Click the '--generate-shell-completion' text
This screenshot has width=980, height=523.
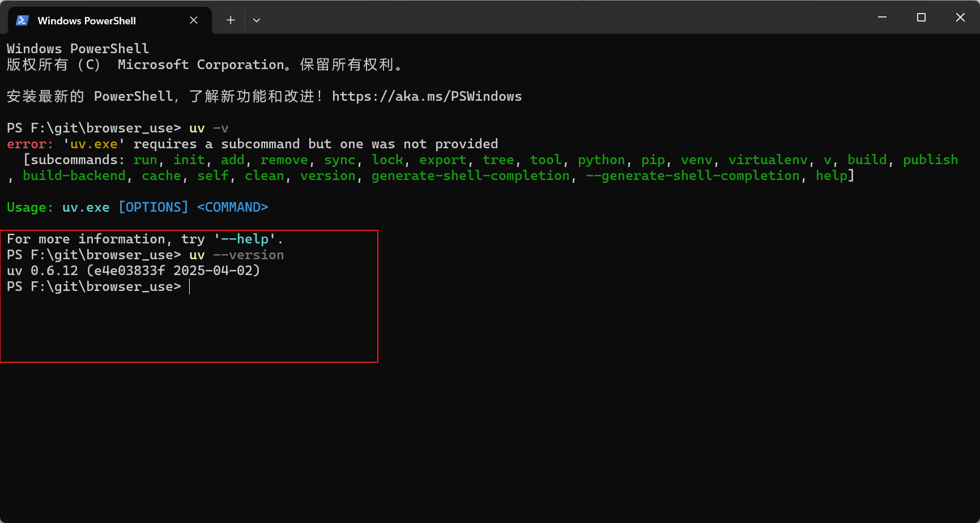coord(692,175)
